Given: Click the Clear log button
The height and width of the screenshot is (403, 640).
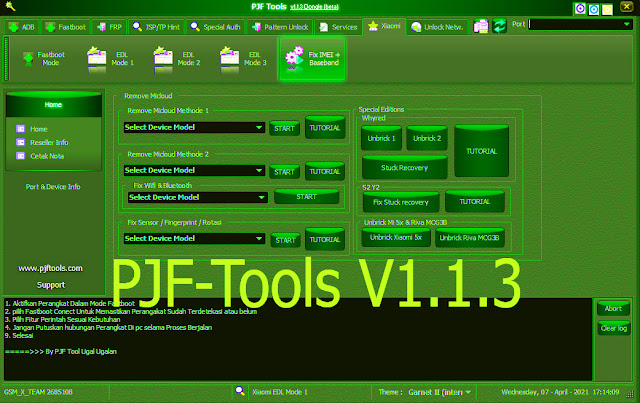Looking at the screenshot, I should tap(613, 328).
